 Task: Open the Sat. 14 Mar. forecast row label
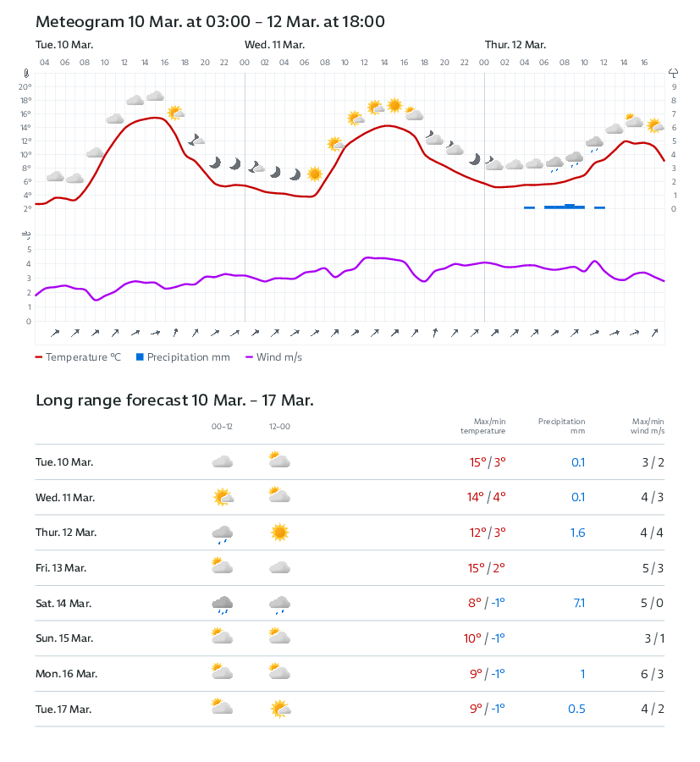tap(63, 604)
